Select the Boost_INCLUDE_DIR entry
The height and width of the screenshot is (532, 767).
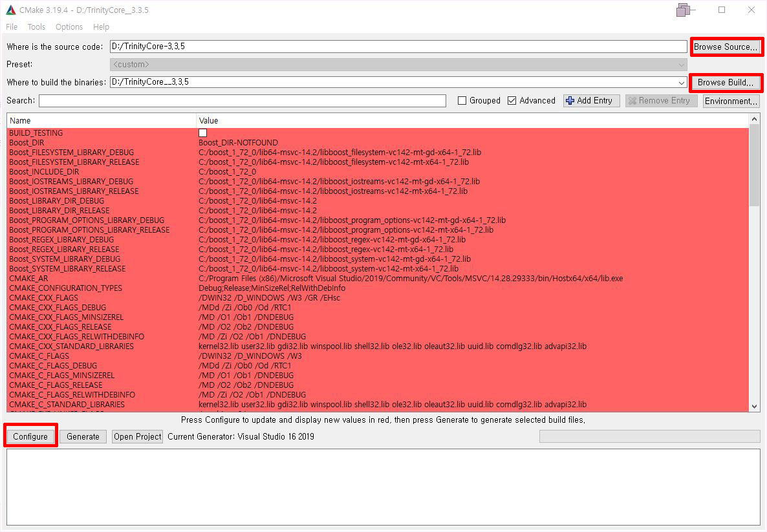tap(44, 172)
